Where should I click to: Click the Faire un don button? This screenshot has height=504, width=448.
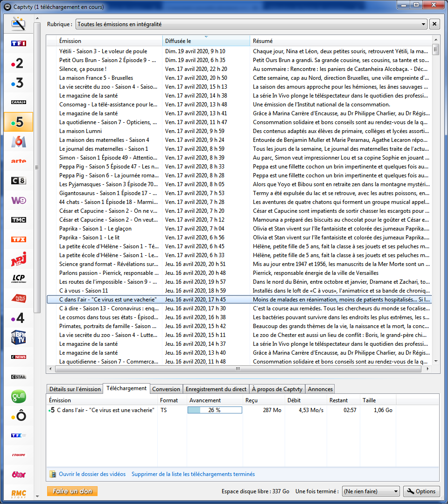point(72,491)
